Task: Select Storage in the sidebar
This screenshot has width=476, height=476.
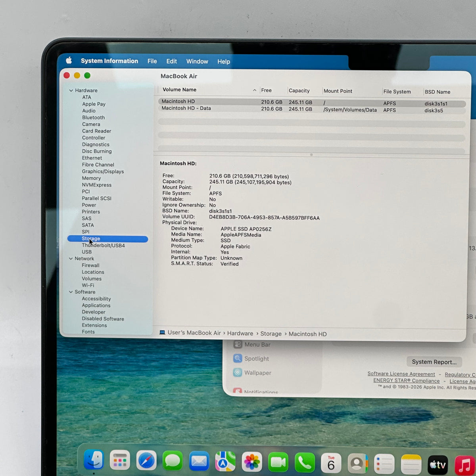Action: [x=107, y=239]
